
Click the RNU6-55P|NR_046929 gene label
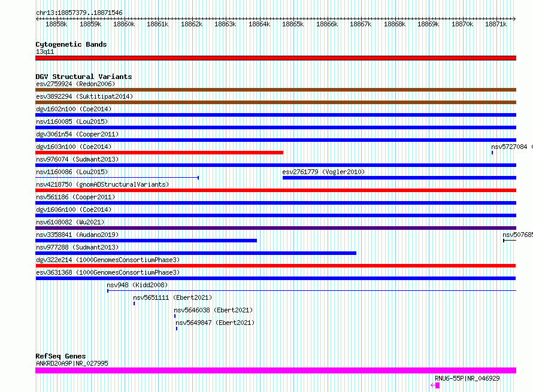click(x=467, y=378)
